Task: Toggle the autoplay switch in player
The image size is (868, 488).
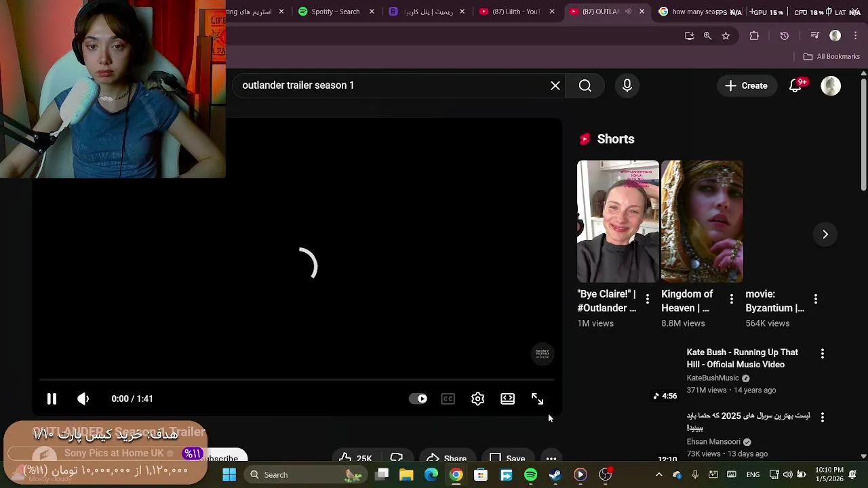Action: (x=418, y=399)
